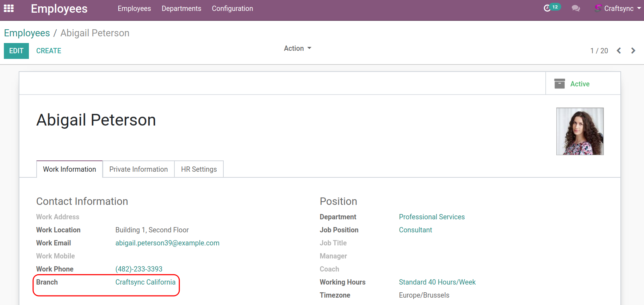Open the conversations chat bubble icon

coord(576,8)
